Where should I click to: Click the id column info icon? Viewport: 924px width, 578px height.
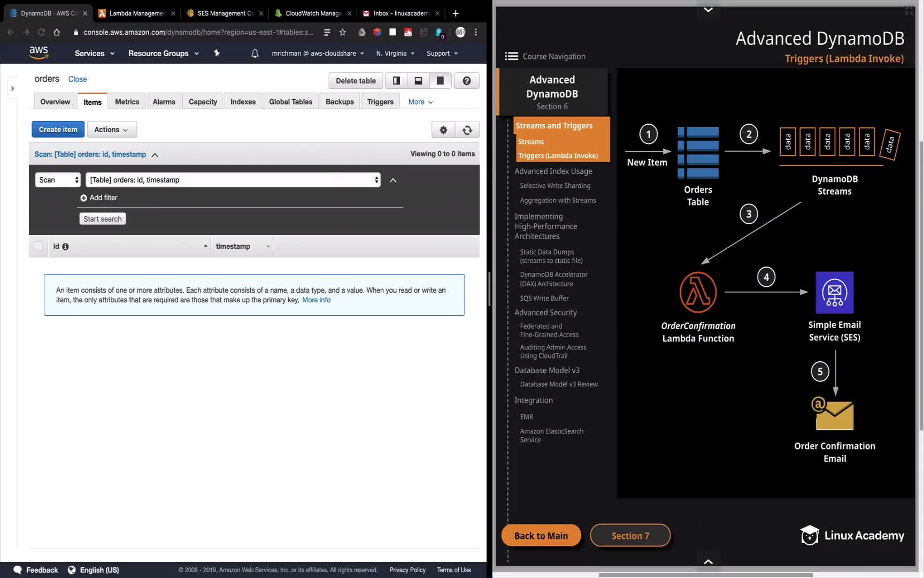[x=65, y=247]
